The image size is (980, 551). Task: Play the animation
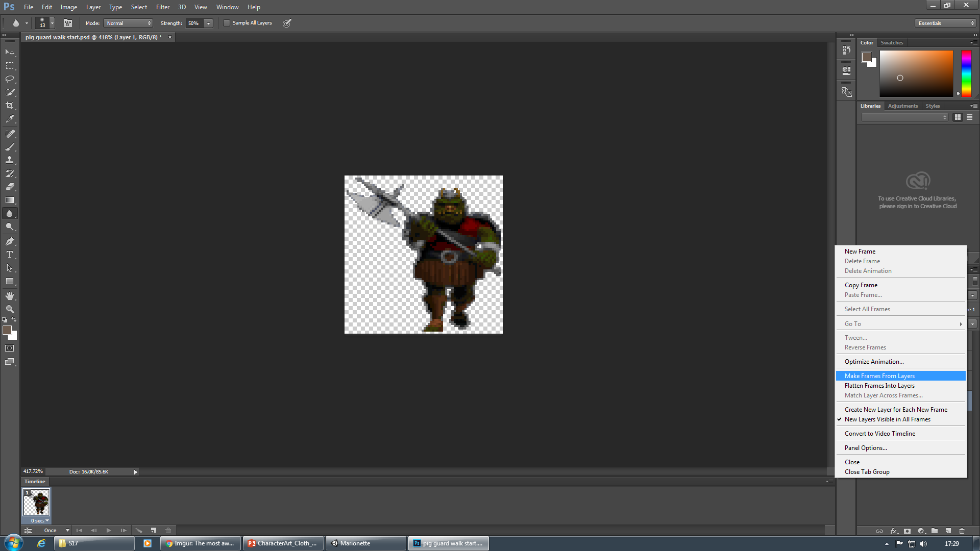coord(109,531)
